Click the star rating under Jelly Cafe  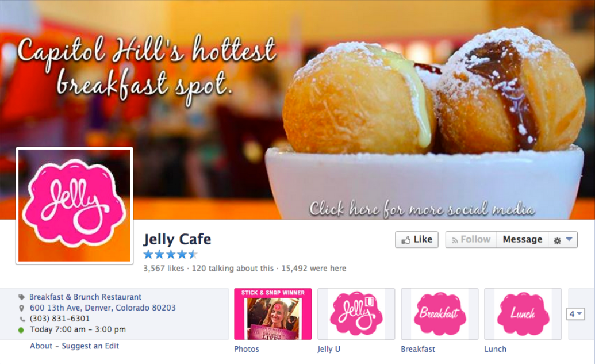[170, 254]
